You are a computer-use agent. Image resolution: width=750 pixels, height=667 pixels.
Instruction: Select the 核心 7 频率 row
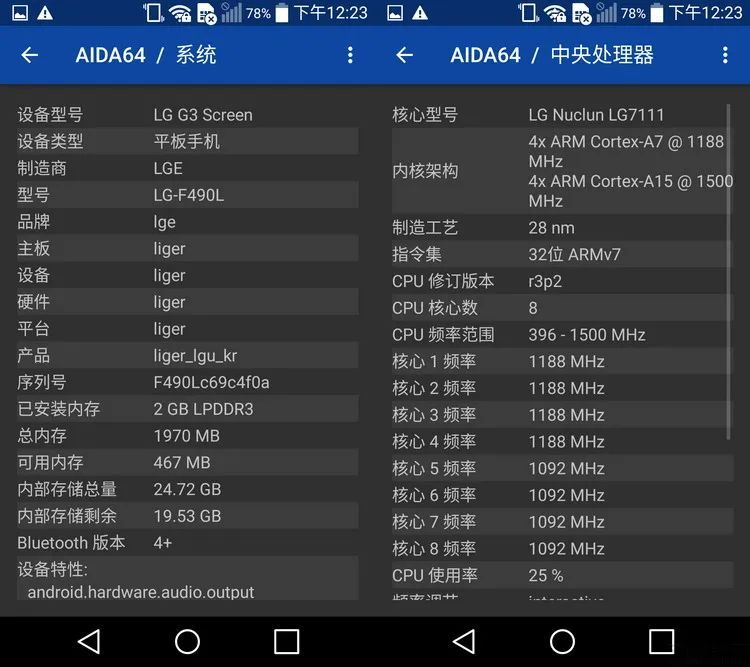click(562, 522)
